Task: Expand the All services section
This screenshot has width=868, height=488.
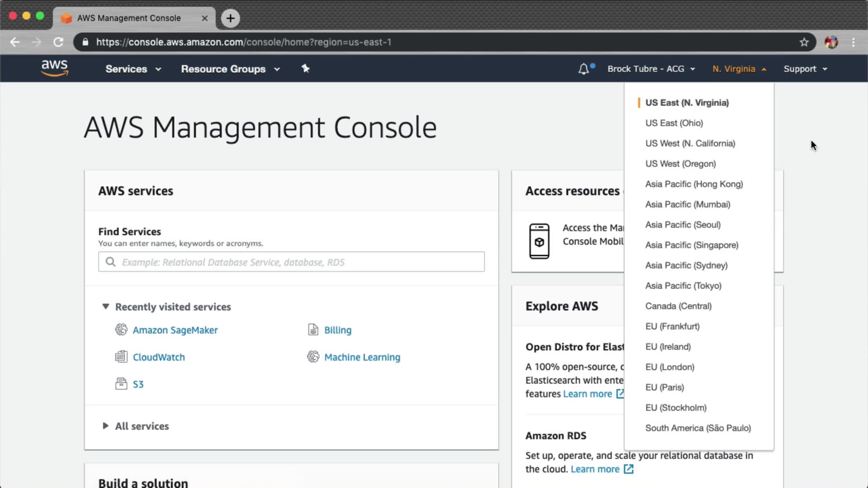Action: 105,426
